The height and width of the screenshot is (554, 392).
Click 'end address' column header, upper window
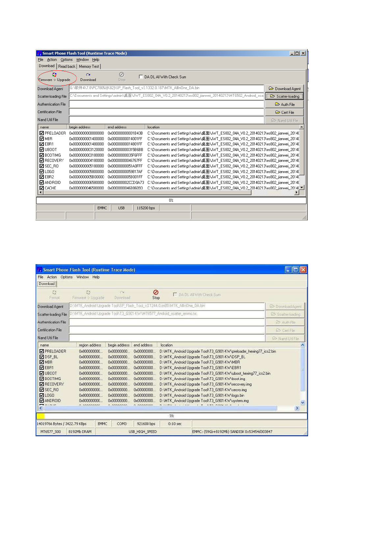125,127
